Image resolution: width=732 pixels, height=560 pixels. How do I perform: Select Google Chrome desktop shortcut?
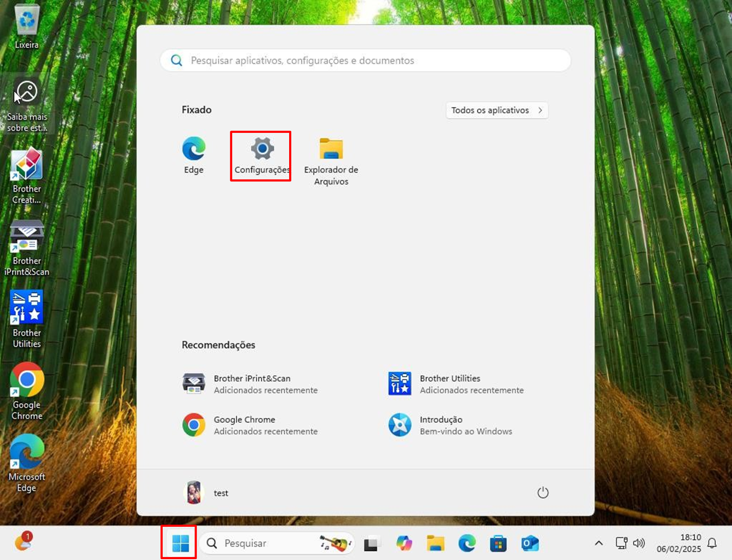click(27, 391)
